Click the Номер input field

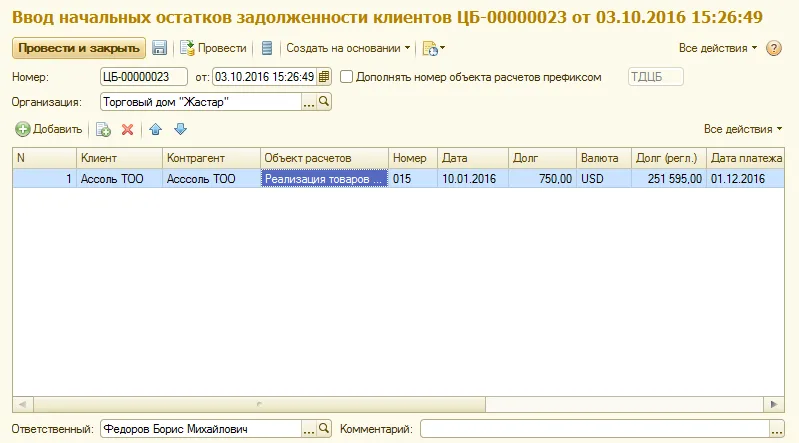(x=144, y=77)
